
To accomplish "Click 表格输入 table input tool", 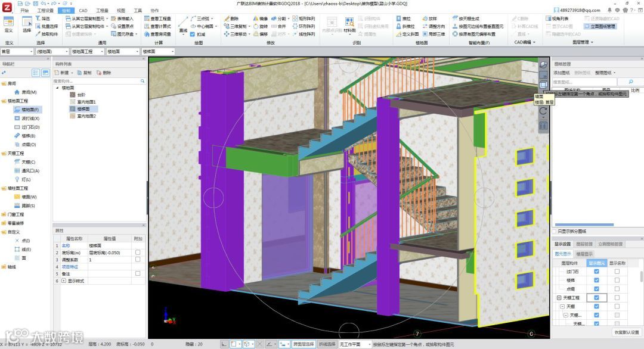I will coord(122,18).
